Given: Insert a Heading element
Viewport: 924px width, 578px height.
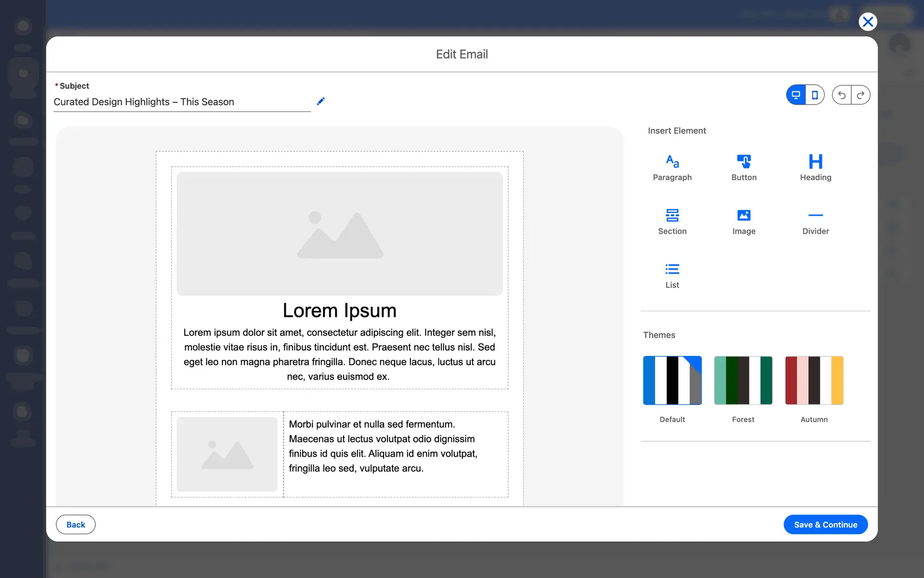Looking at the screenshot, I should pos(815,167).
